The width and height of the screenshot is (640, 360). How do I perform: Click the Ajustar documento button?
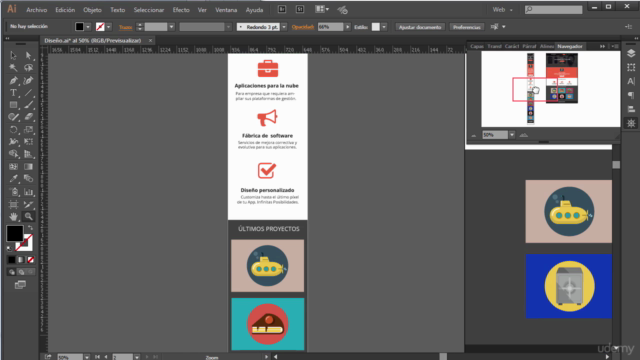[420, 27]
